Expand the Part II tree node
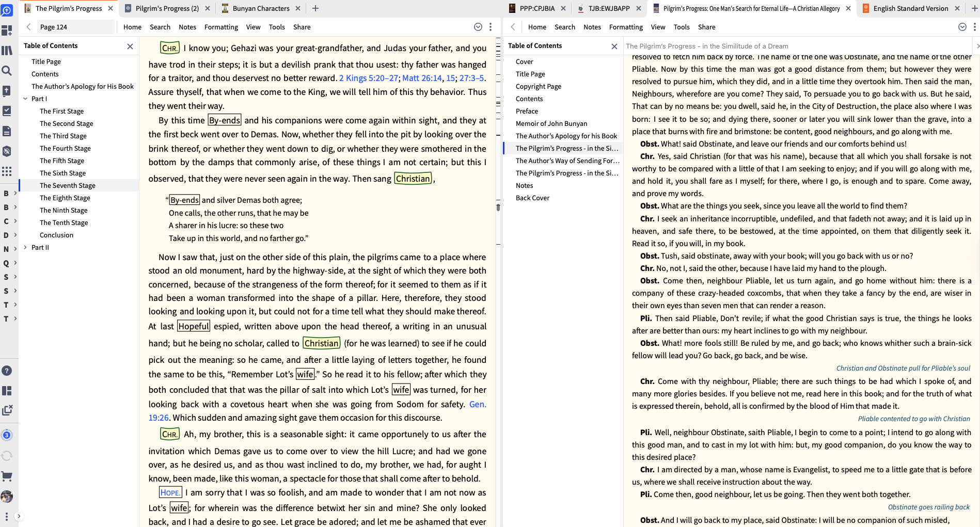This screenshot has width=980, height=527. tap(25, 247)
